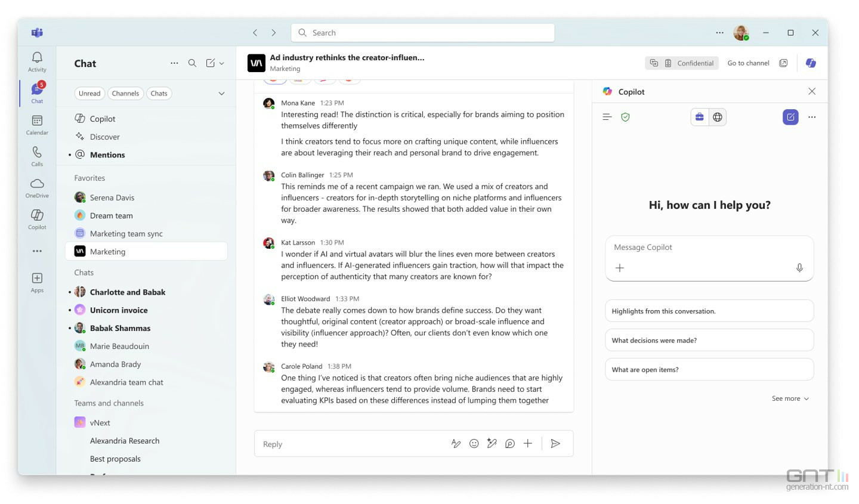Open the Activity bell in sidebar

[x=37, y=61]
